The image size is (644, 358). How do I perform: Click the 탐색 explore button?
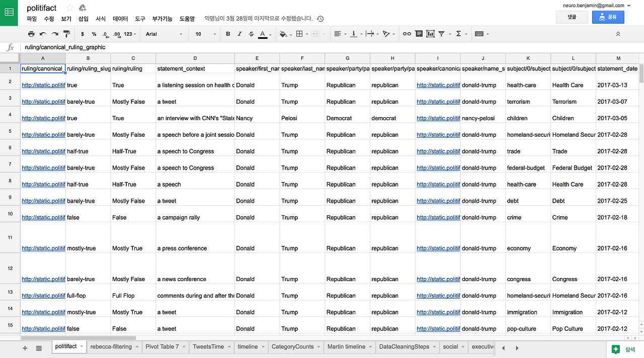tap(624, 349)
